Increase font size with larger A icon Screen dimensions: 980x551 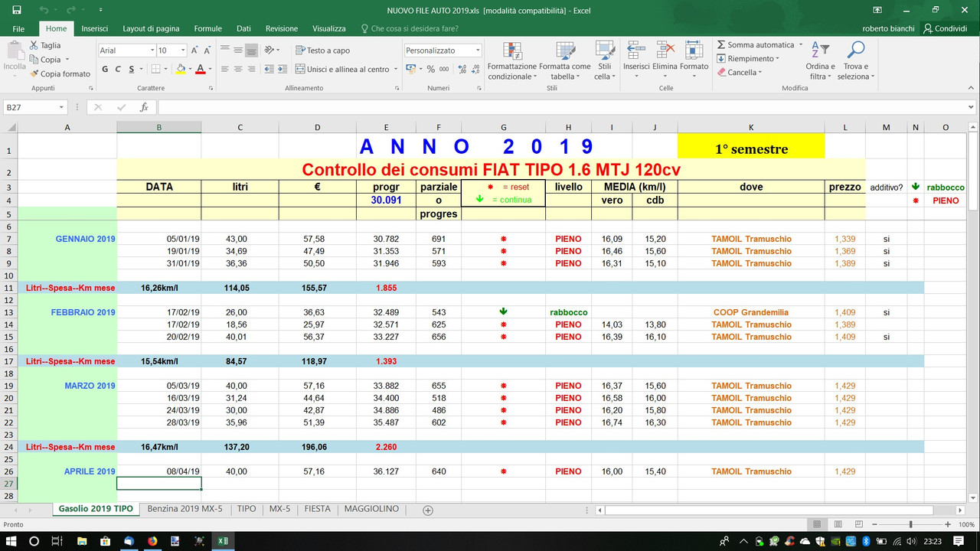tap(195, 51)
